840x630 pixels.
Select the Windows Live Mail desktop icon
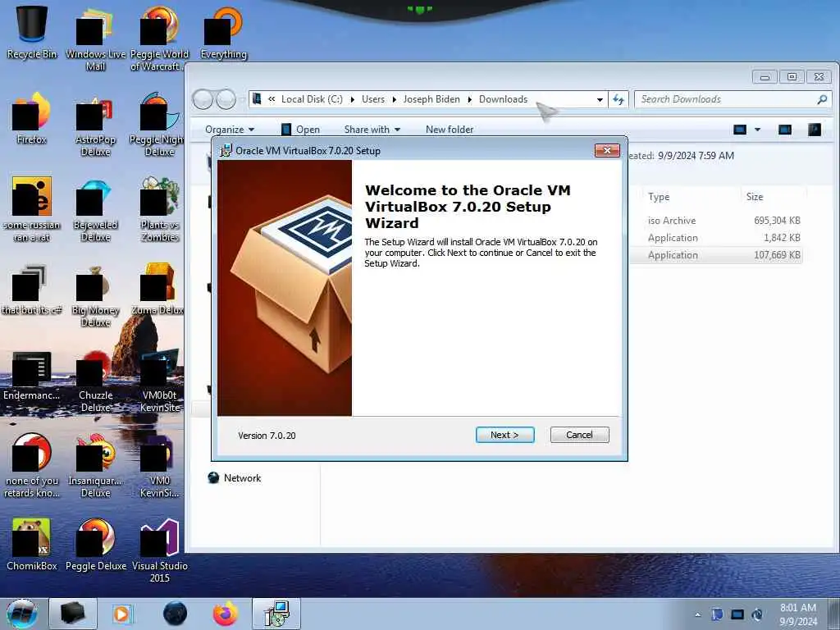[95, 39]
